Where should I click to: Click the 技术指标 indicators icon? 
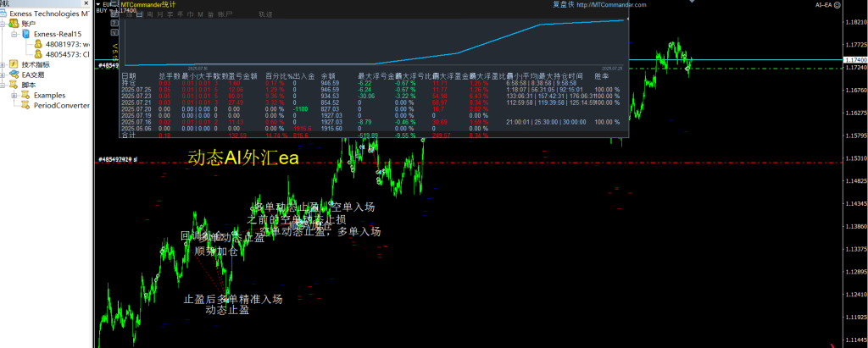[x=14, y=64]
